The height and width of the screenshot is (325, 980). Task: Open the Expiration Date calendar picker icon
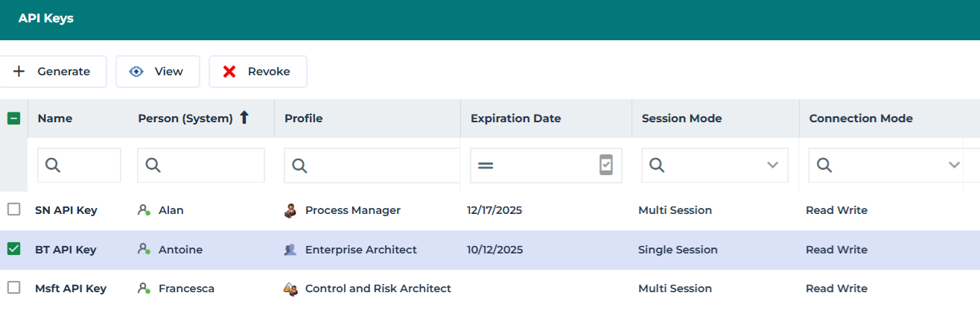[606, 165]
